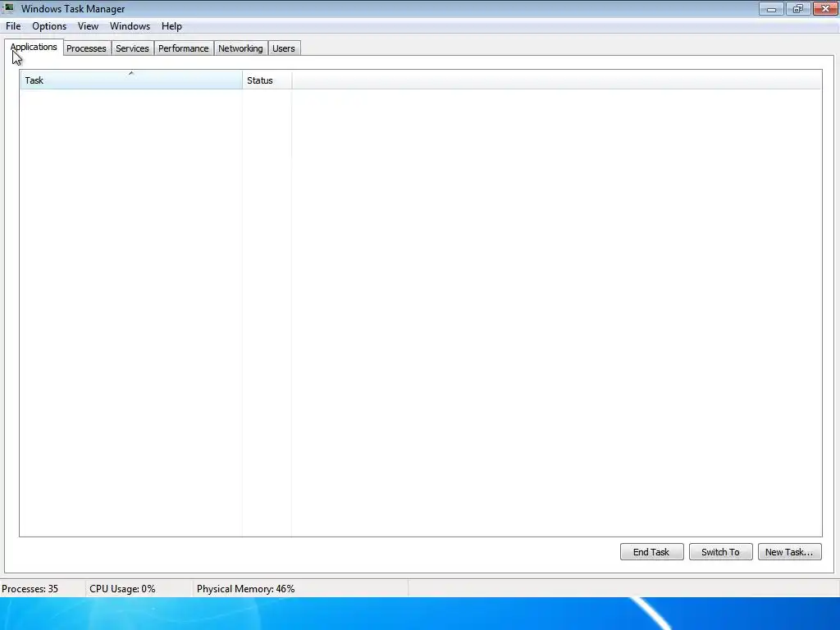Screen dimensions: 840x630
Task: Open the Help menu
Action: click(x=171, y=26)
